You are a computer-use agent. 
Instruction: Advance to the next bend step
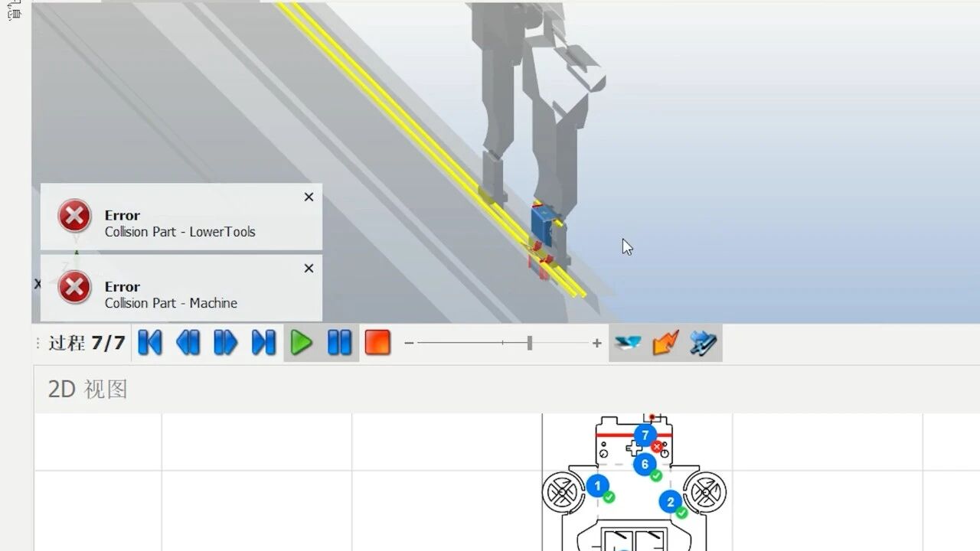[225, 342]
